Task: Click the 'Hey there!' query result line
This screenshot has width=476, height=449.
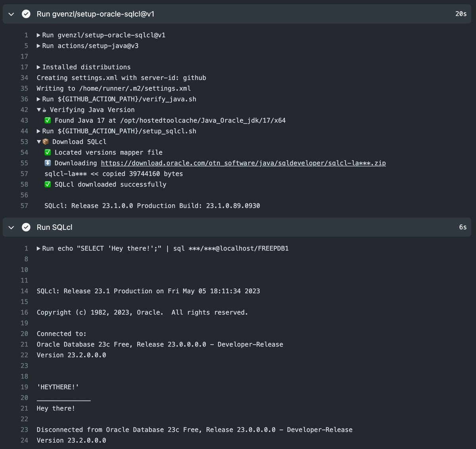Action: coord(56,409)
